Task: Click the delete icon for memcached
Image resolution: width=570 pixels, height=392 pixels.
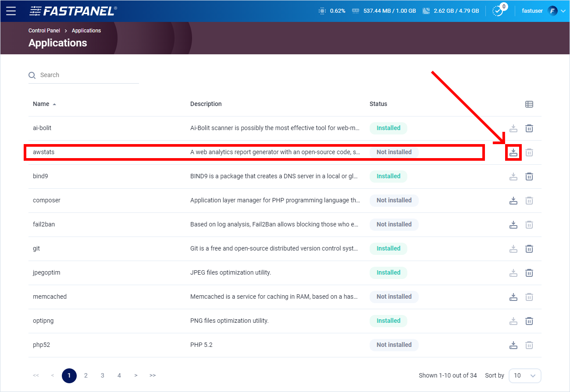Action: coord(529,297)
